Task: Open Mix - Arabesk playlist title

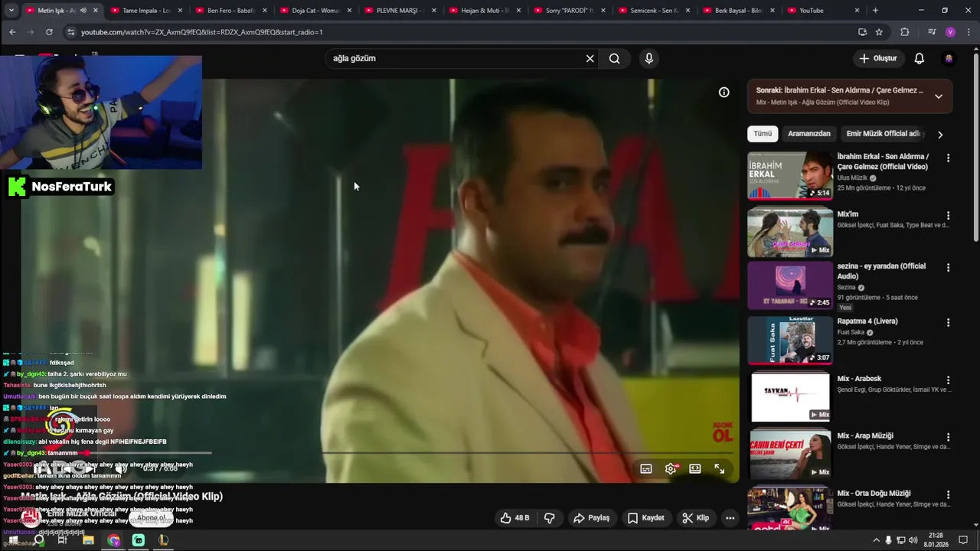Action: tap(859, 379)
